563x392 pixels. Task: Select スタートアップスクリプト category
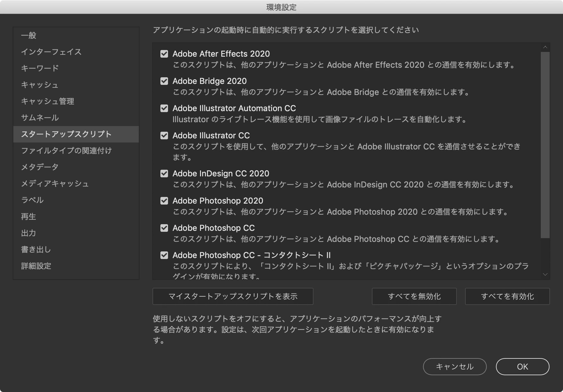coord(76,134)
